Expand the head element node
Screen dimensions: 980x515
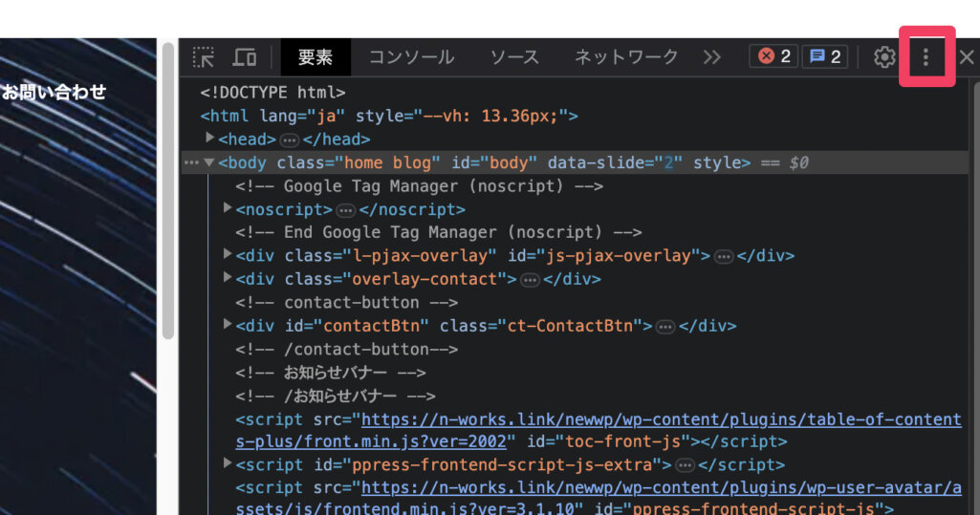click(x=210, y=139)
